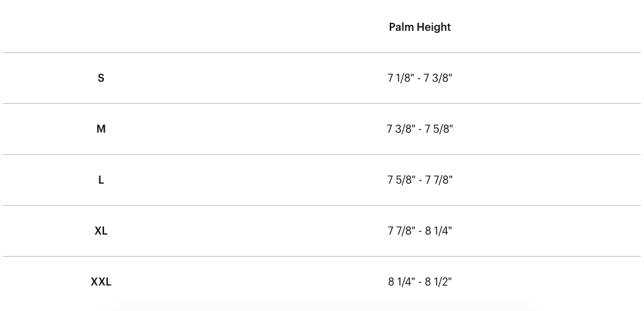The height and width of the screenshot is (311, 644).
Task: Click the 7 7/8" lower bound in XL row
Action: pyautogui.click(x=400, y=231)
